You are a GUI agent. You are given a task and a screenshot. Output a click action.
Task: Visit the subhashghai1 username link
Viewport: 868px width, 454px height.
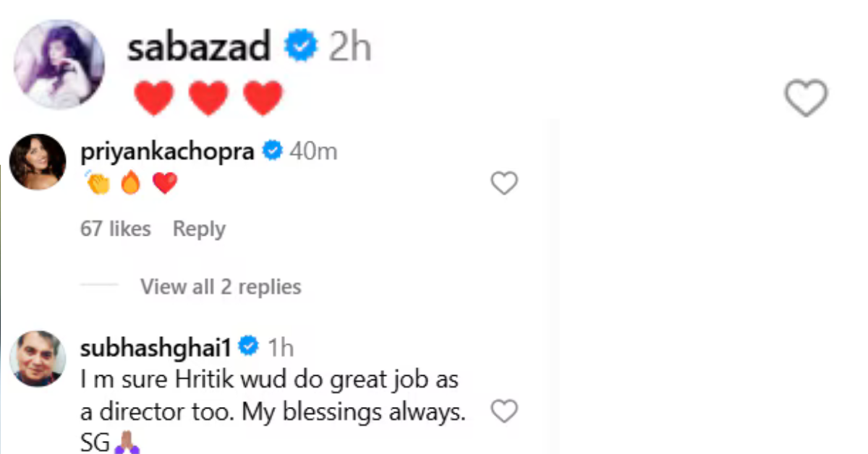(156, 348)
